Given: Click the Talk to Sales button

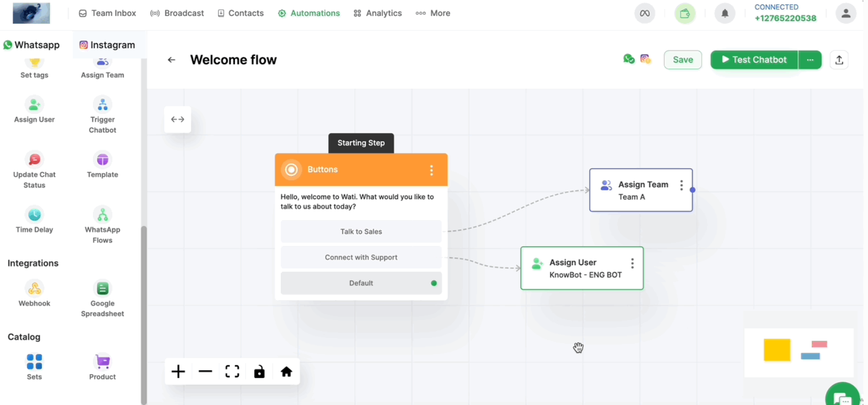Looking at the screenshot, I should click(x=361, y=232).
